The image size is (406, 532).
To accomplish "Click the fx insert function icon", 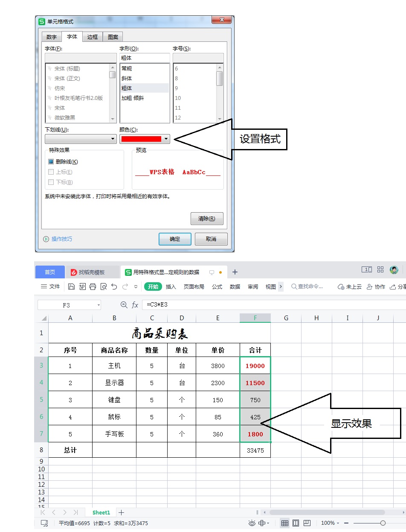I will click(x=135, y=305).
